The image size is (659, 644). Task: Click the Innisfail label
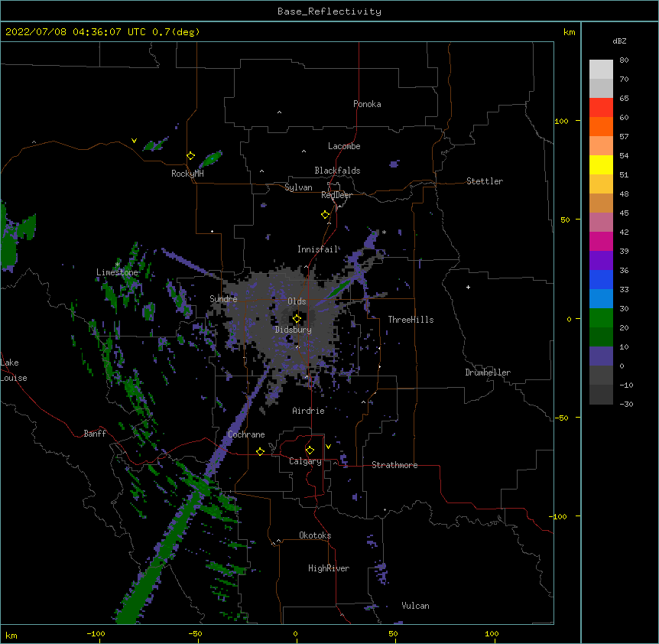click(317, 249)
